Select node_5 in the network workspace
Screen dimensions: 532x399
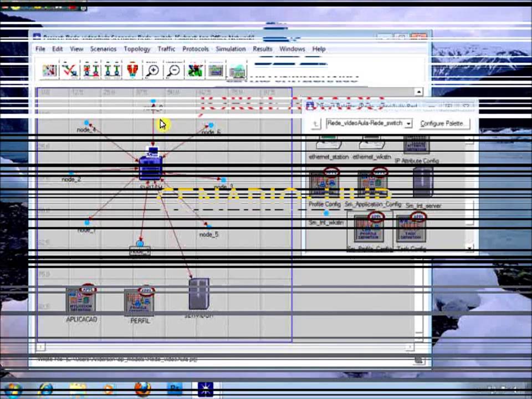point(209,231)
